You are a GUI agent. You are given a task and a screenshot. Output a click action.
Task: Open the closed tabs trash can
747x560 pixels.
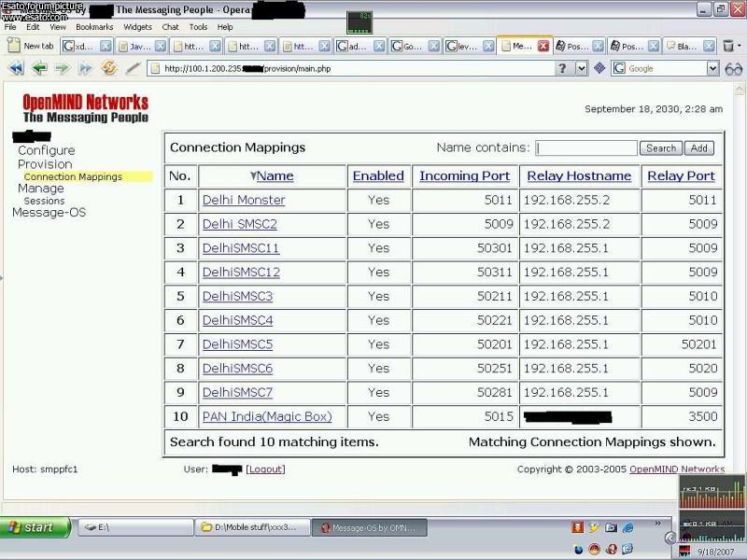click(728, 46)
